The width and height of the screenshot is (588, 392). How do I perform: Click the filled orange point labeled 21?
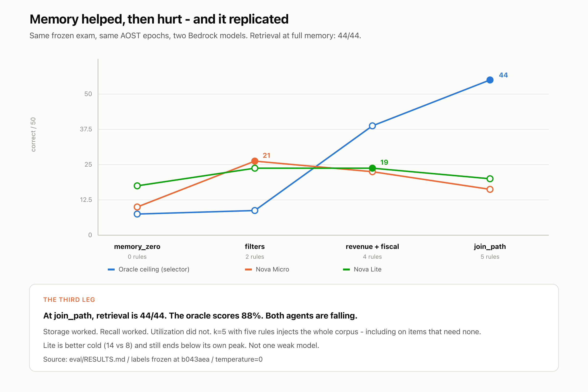coord(255,161)
